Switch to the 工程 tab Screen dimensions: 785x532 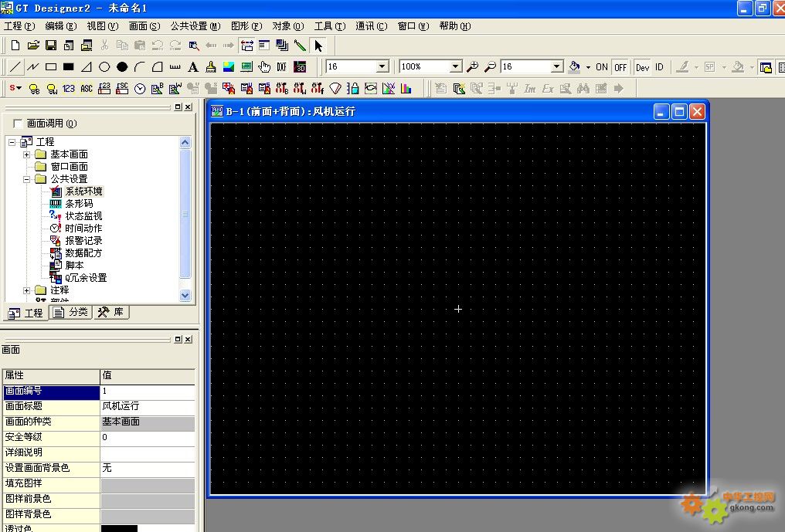pos(26,313)
